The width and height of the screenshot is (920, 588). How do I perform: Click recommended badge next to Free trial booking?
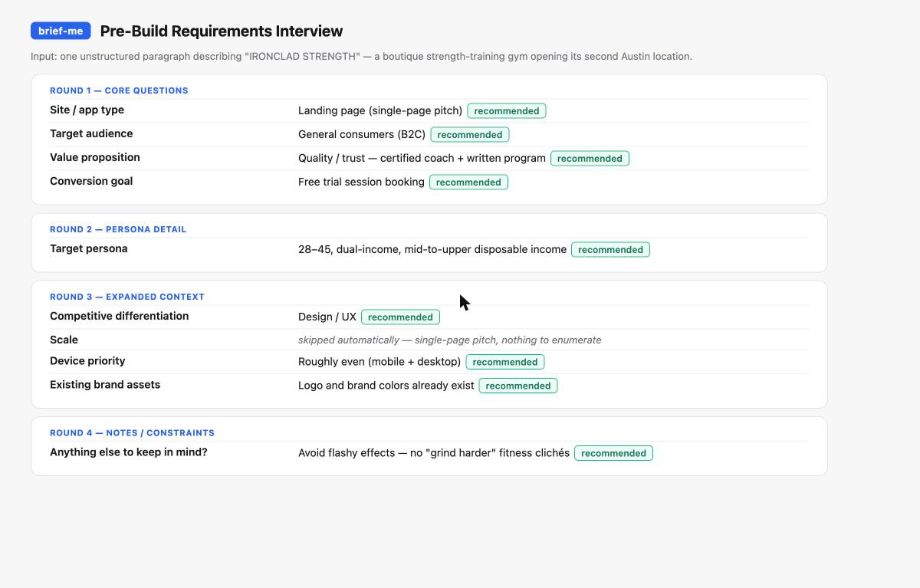click(x=468, y=182)
